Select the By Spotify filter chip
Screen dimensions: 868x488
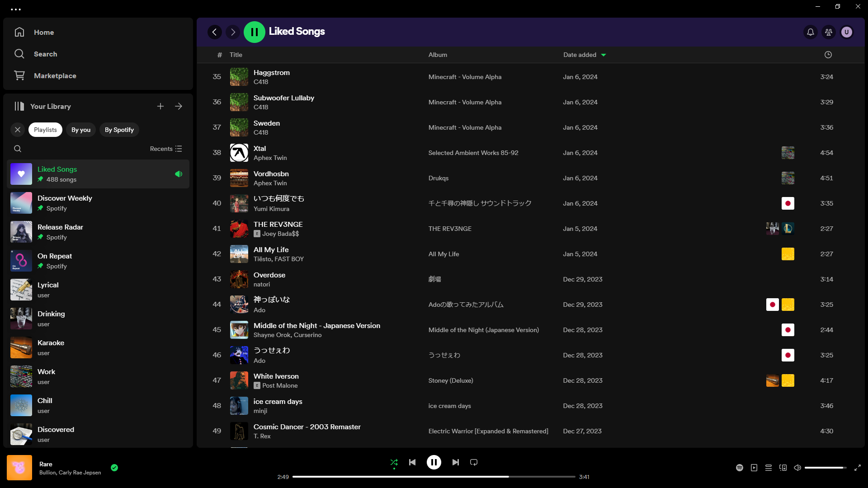pyautogui.click(x=119, y=130)
